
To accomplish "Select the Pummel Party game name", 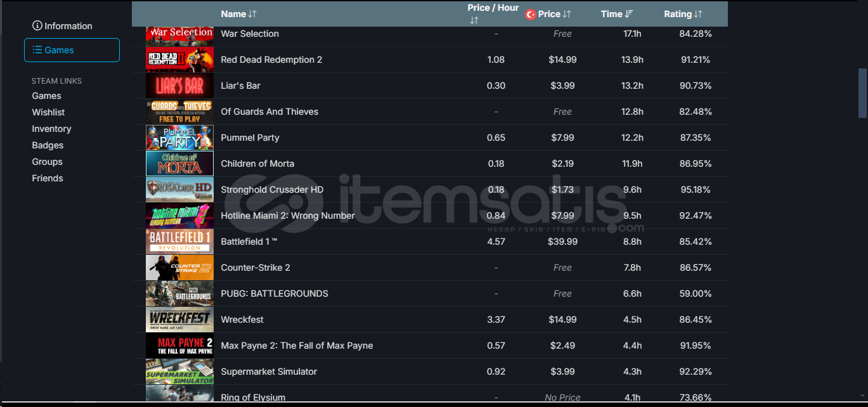I will 250,138.
